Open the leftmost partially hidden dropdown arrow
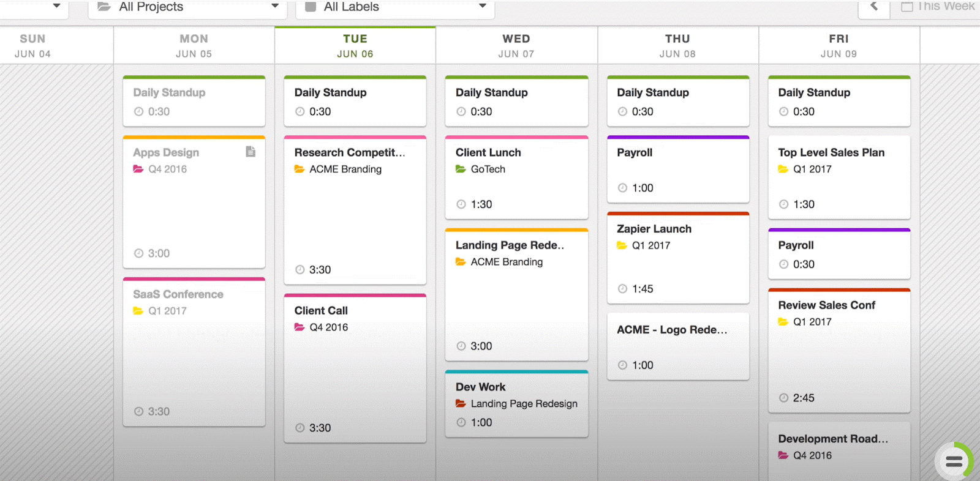This screenshot has height=481, width=980. (x=56, y=6)
